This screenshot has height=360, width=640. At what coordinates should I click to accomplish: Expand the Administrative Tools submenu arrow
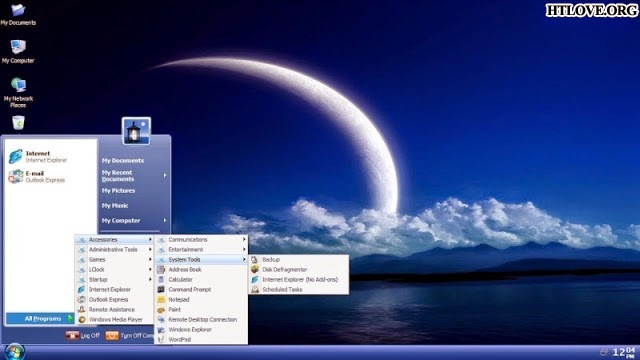150,249
